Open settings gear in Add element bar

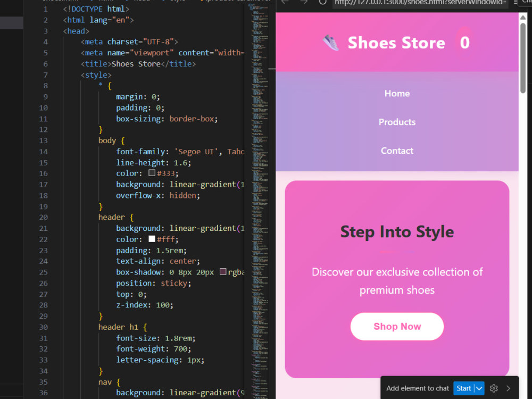pyautogui.click(x=494, y=388)
